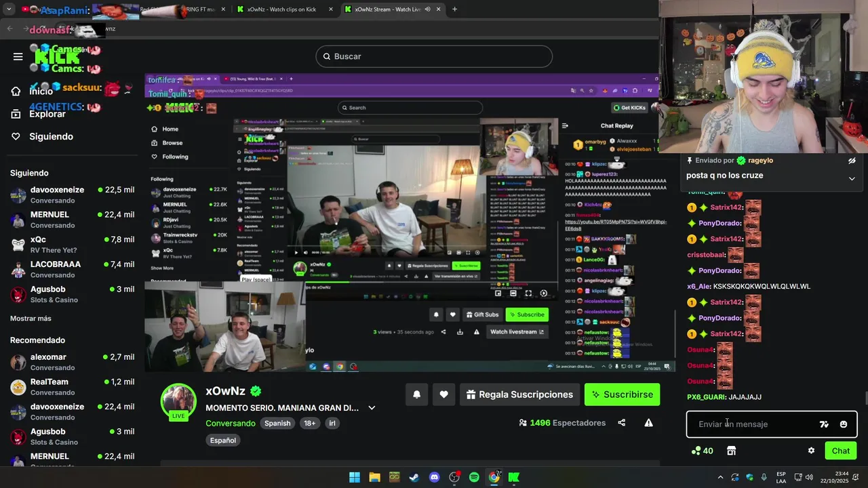868x488 pixels.
Task: Click the heart follow icon
Action: click(443, 394)
